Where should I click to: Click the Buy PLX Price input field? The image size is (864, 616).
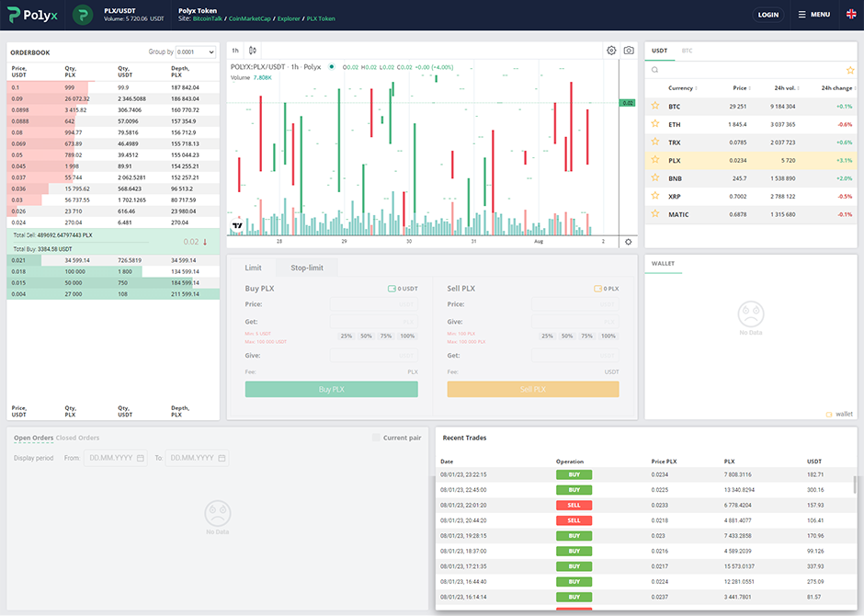point(373,304)
